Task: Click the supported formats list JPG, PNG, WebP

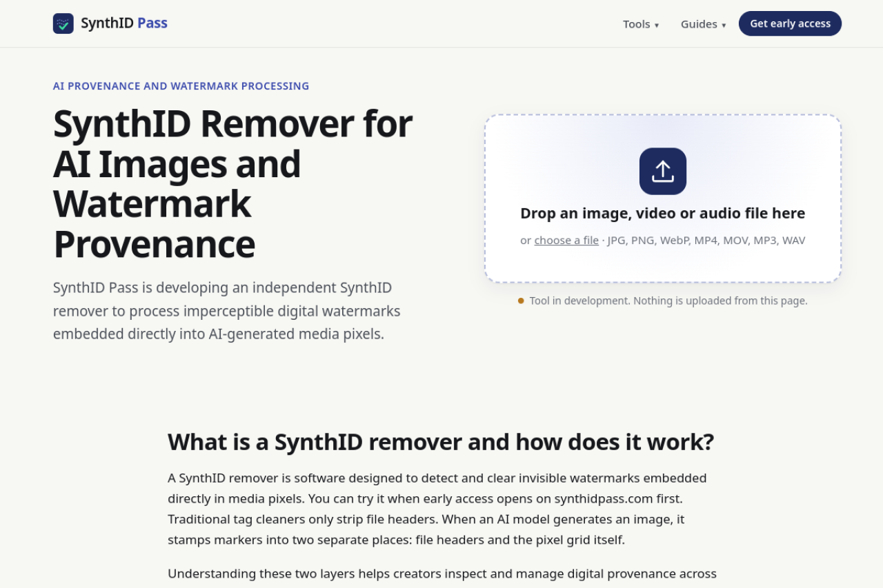Action: 706,240
